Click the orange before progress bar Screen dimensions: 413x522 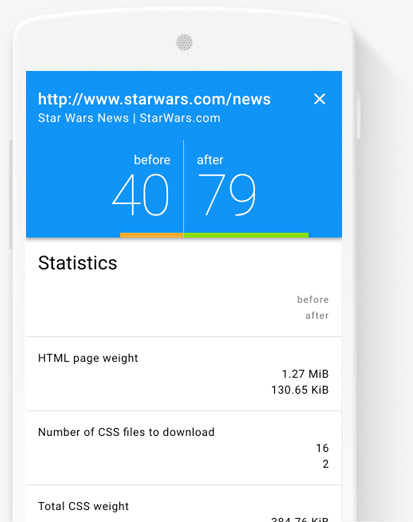point(152,235)
